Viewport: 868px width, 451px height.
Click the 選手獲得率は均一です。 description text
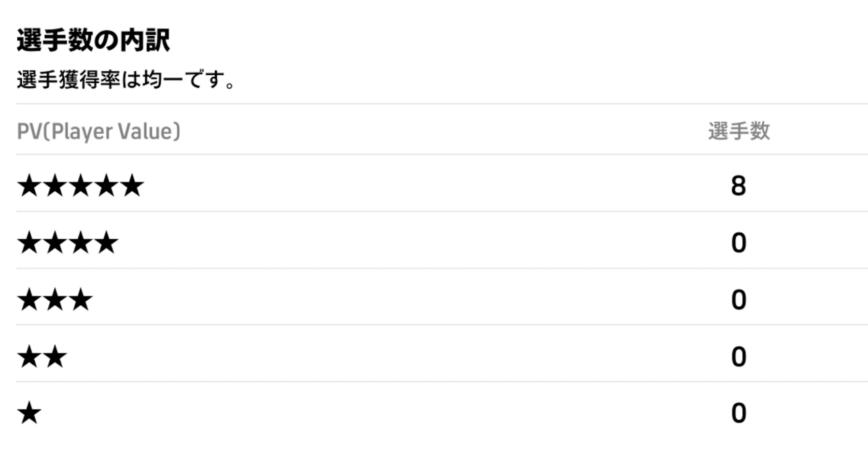click(x=126, y=80)
